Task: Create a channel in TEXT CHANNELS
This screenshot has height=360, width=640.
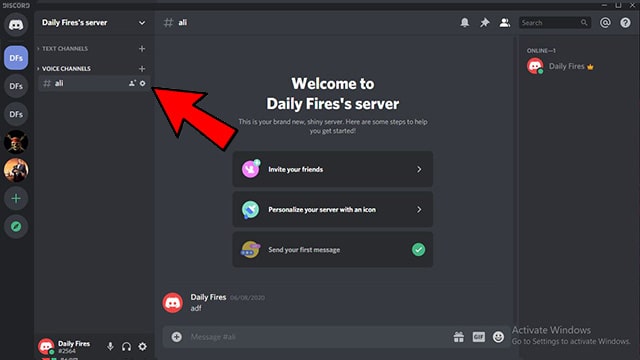Action: coord(142,49)
